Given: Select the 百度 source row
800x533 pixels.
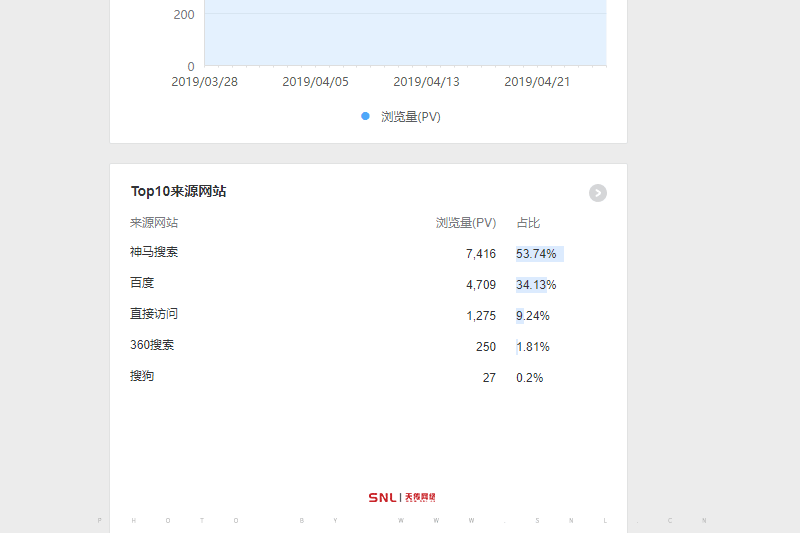Looking at the screenshot, I should (x=142, y=284).
